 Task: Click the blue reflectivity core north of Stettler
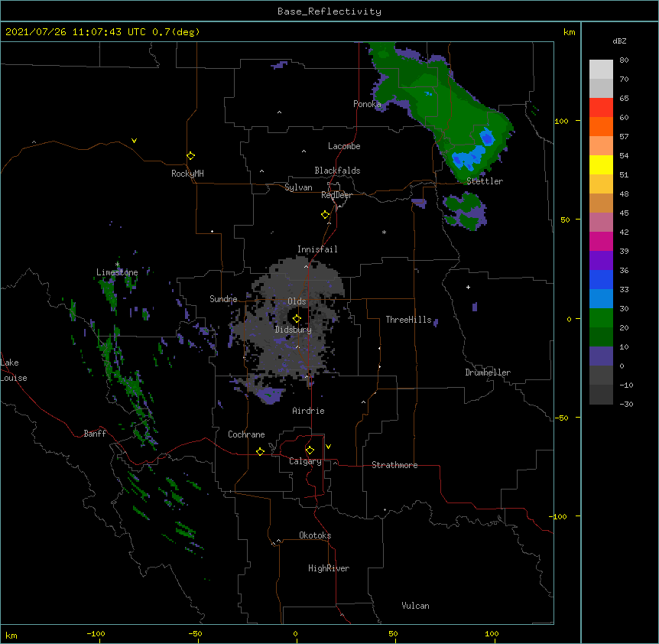[467, 157]
